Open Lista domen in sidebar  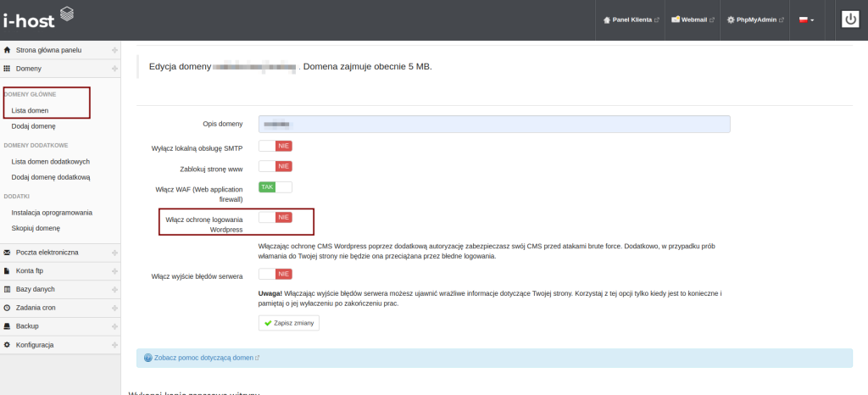[30, 110]
